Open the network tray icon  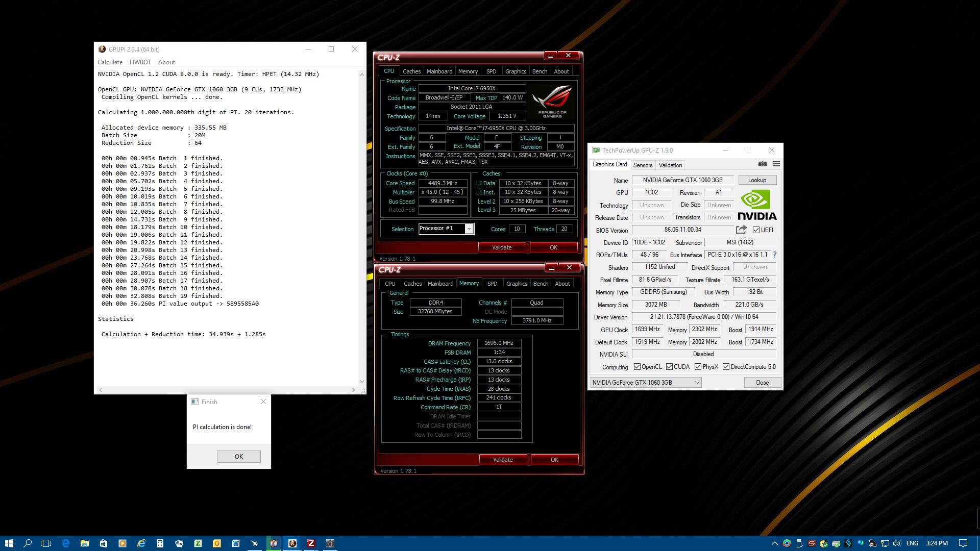pos(885,543)
